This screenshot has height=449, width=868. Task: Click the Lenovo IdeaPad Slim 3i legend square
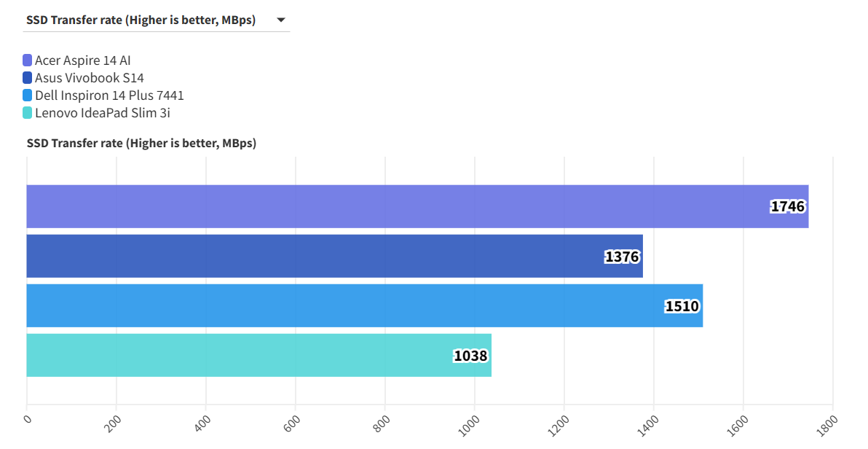point(28,113)
